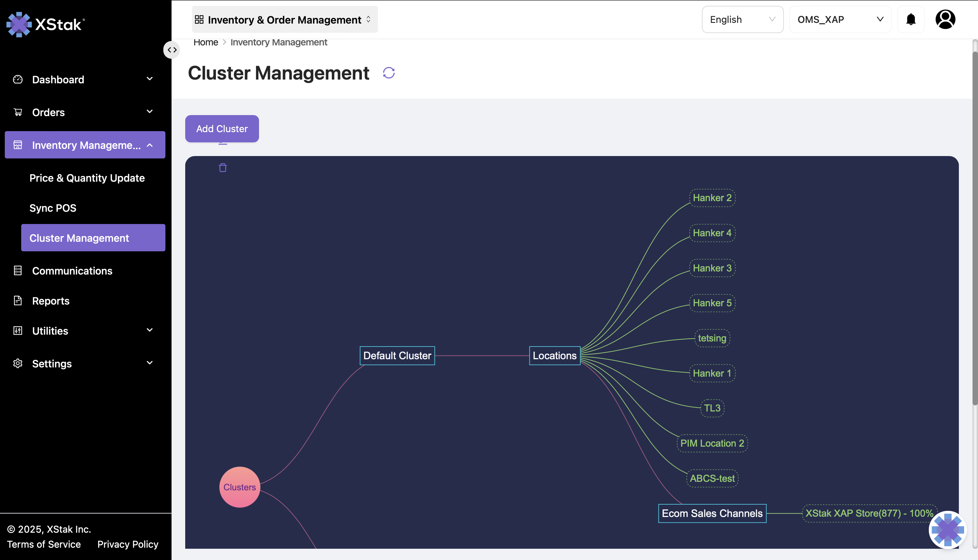
Task: Collapse sidebar using the arrows toggle
Action: coord(172,50)
